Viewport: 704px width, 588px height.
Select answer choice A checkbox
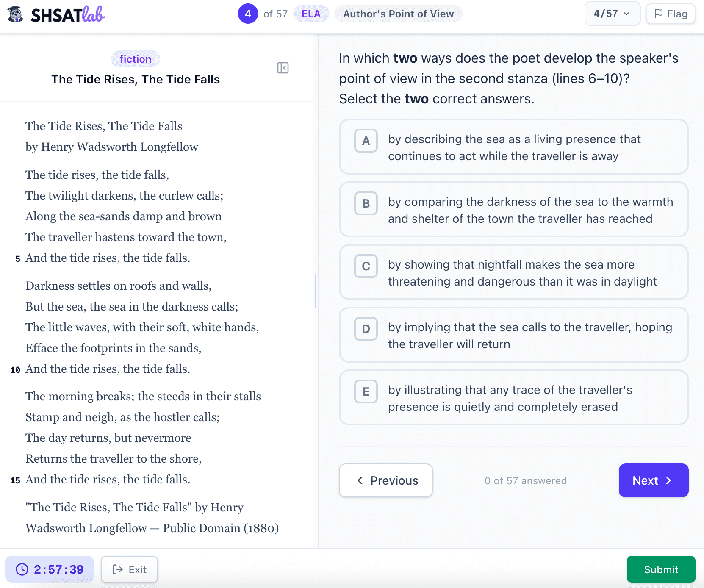[366, 141]
